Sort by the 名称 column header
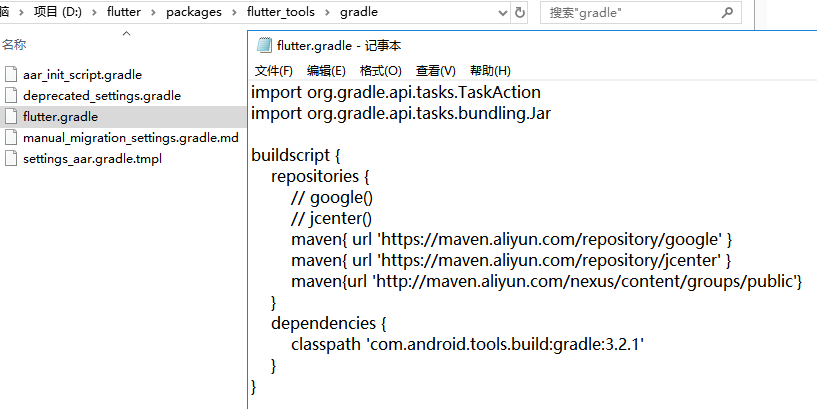817x409 pixels. (14, 45)
